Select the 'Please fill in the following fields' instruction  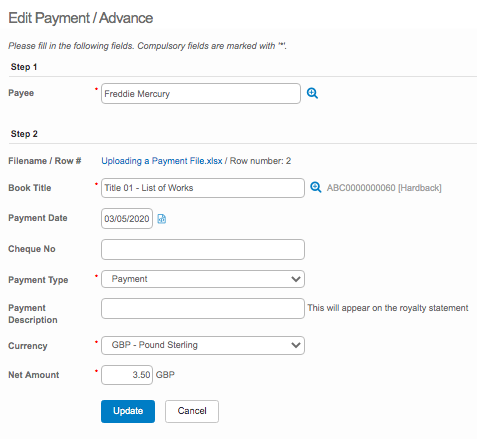pyautogui.click(x=147, y=46)
